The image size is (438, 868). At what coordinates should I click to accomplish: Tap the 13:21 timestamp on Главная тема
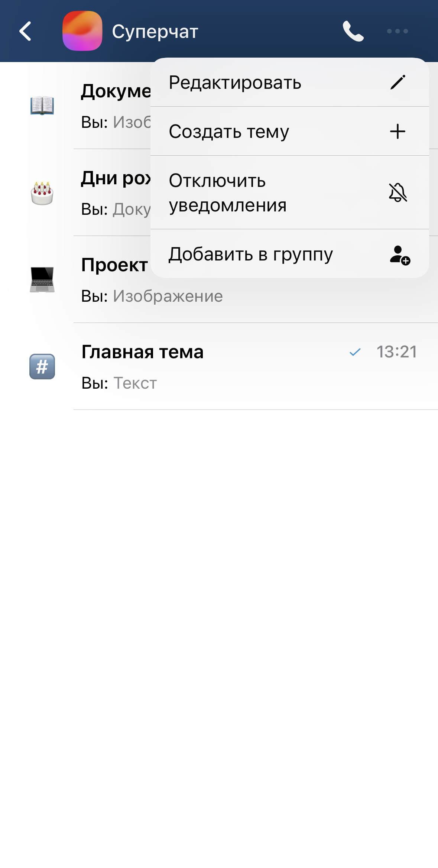point(396,352)
